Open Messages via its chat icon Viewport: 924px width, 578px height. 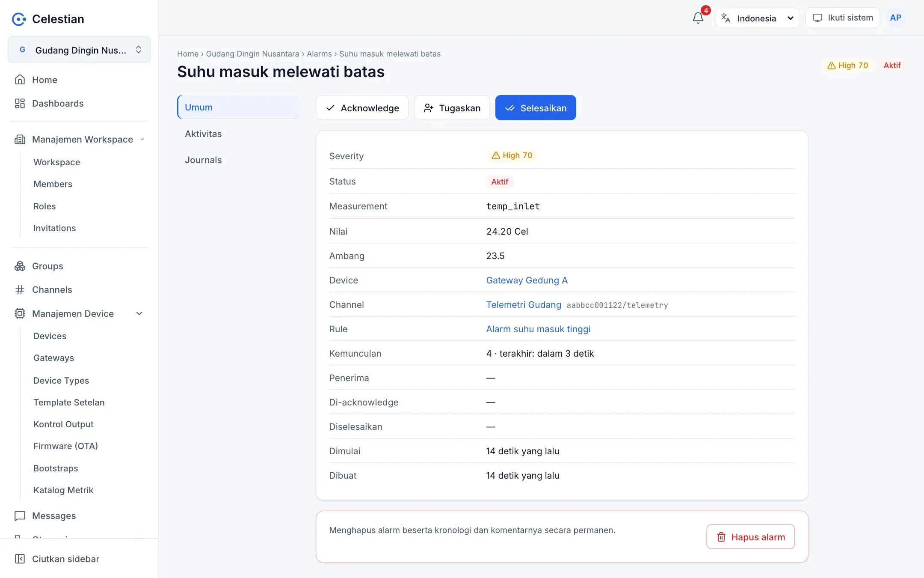coord(20,515)
